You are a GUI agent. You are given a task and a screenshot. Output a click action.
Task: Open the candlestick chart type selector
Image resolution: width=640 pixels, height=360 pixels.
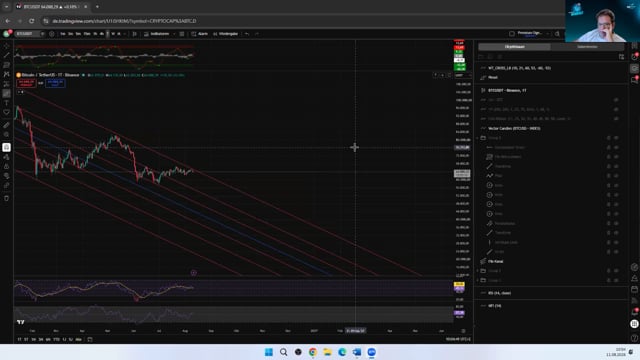[134, 34]
